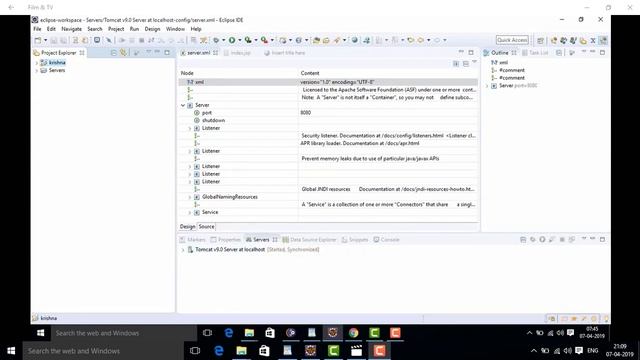Expand the Server node in Outline
This screenshot has height=360, width=640.
[x=487, y=86]
